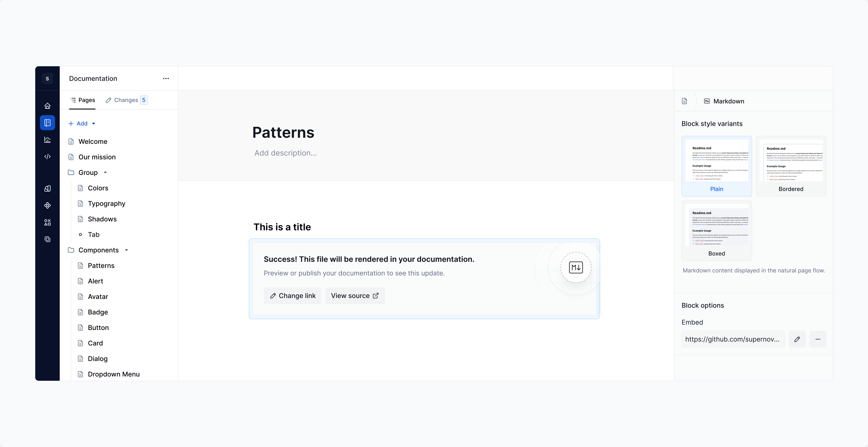Select the Code integration icon in sidebar

pyautogui.click(x=47, y=157)
